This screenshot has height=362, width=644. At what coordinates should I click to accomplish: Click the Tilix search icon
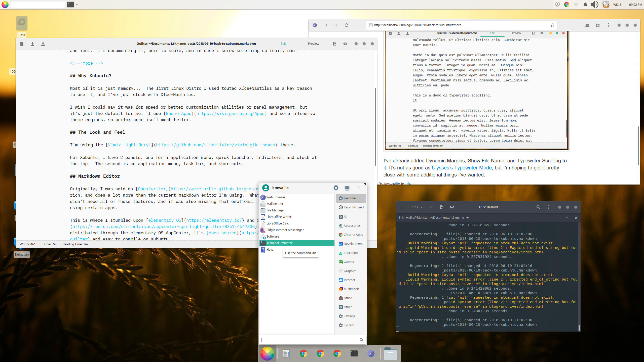tap(538, 207)
